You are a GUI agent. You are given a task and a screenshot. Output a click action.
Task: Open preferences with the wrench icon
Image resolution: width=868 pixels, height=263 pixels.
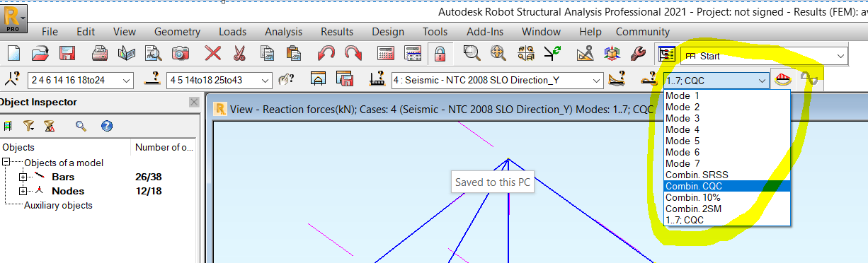(x=638, y=54)
